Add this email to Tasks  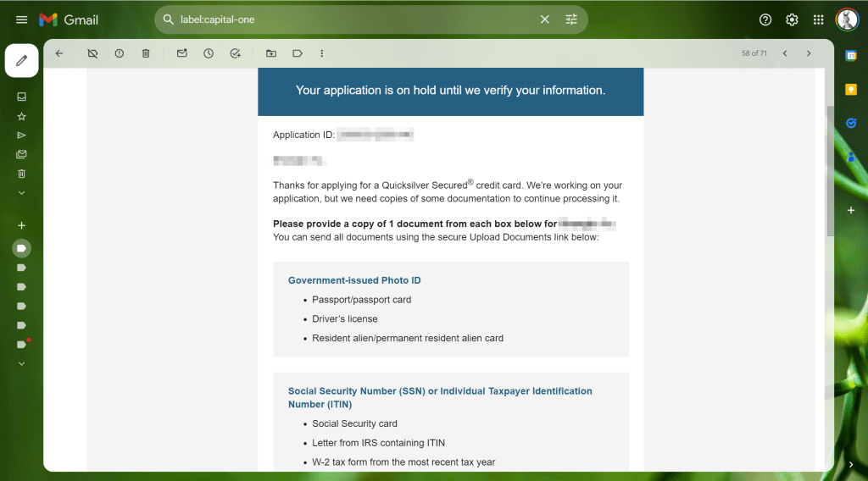(236, 53)
